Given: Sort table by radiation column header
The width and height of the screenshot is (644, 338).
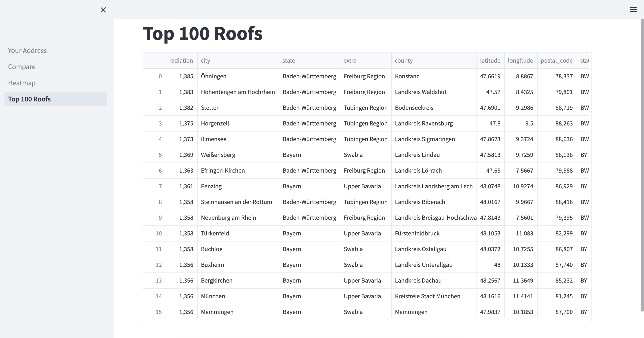Looking at the screenshot, I should pos(181,60).
